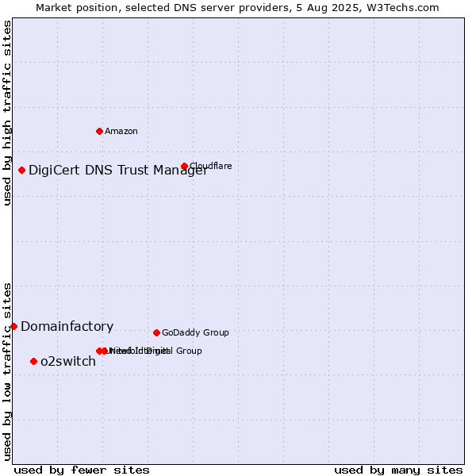Click the chart title mentioning W3Techs.com

[x=237, y=8]
